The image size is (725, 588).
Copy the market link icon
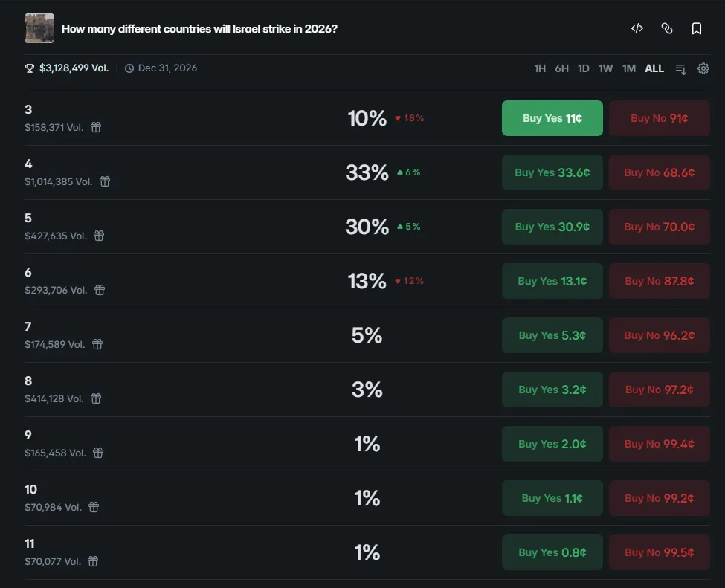(667, 28)
